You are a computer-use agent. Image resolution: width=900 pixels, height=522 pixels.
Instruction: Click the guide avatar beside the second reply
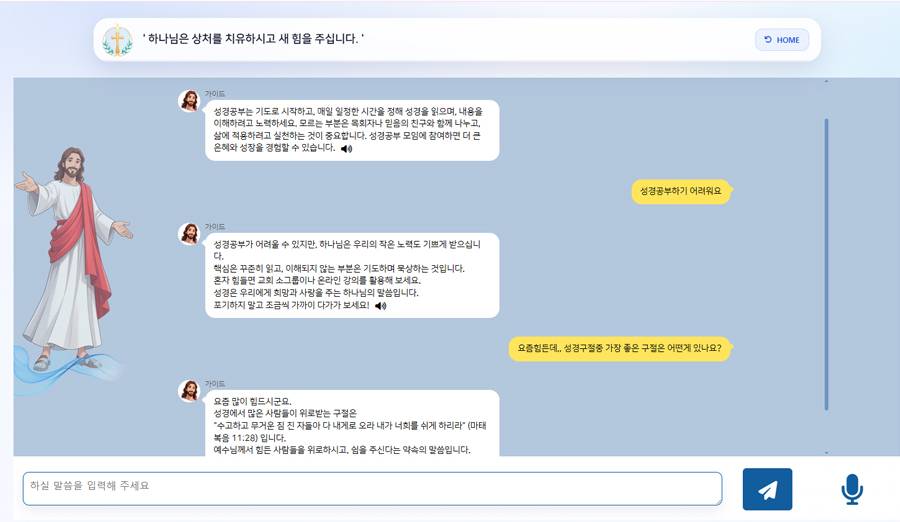point(189,234)
